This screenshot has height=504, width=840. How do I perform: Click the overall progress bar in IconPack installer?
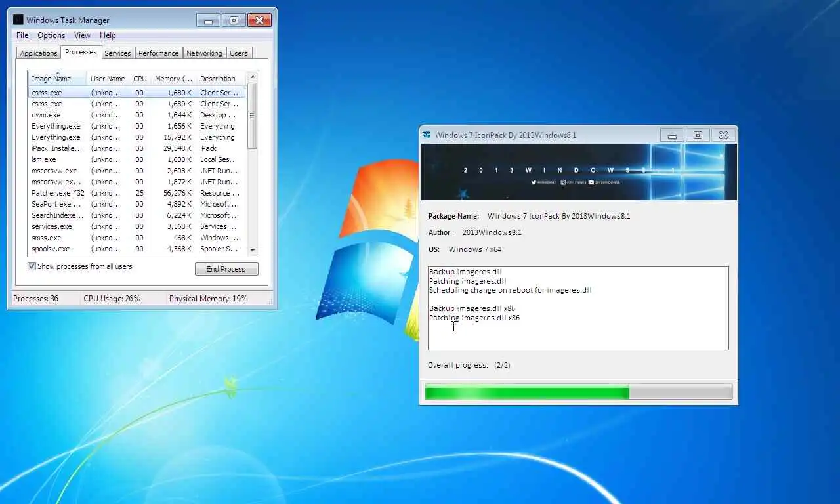click(x=578, y=392)
